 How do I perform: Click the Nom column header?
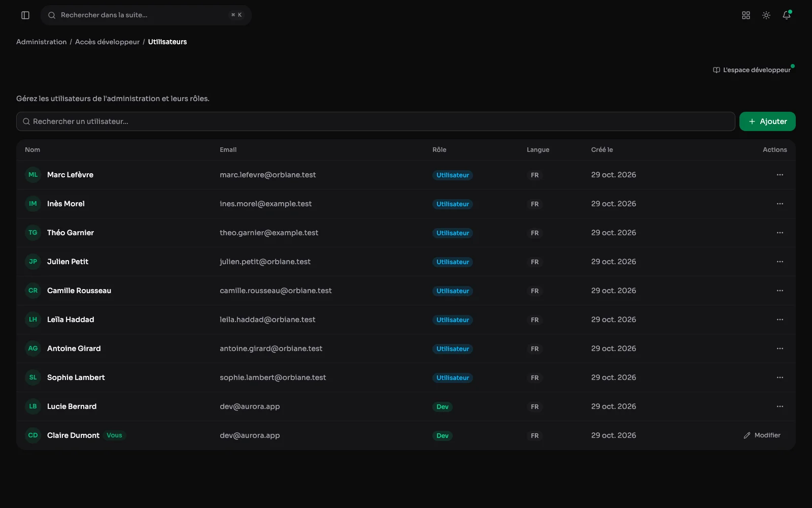[x=32, y=150]
